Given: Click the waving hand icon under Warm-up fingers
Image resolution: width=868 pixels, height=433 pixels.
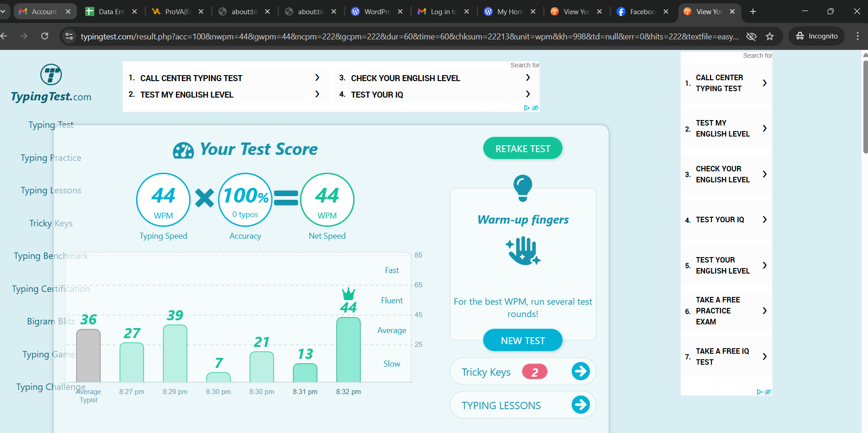Looking at the screenshot, I should point(523,251).
